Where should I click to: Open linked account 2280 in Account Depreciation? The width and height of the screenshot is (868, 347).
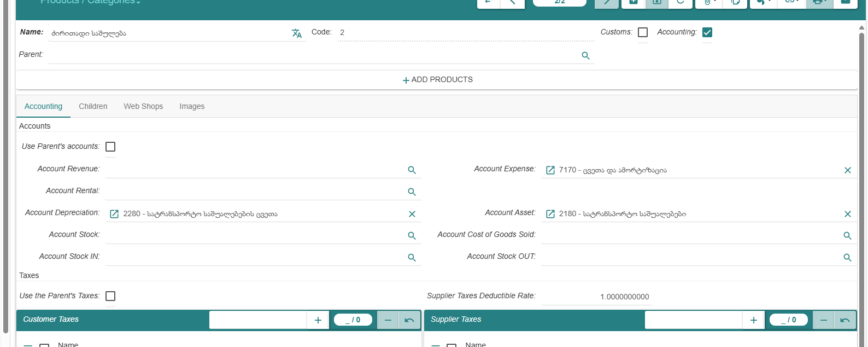point(114,214)
